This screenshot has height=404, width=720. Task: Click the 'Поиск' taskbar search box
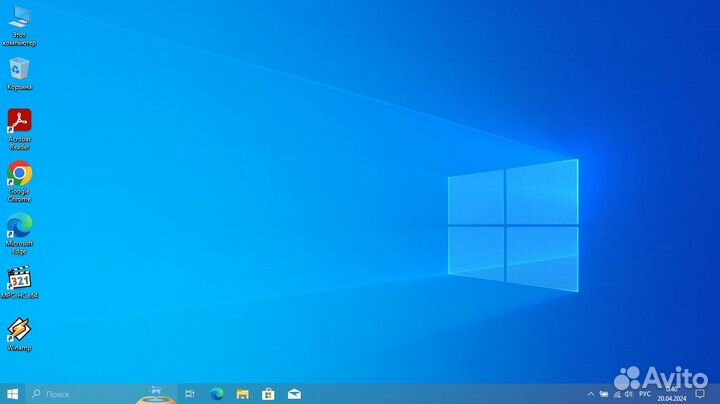point(101,394)
